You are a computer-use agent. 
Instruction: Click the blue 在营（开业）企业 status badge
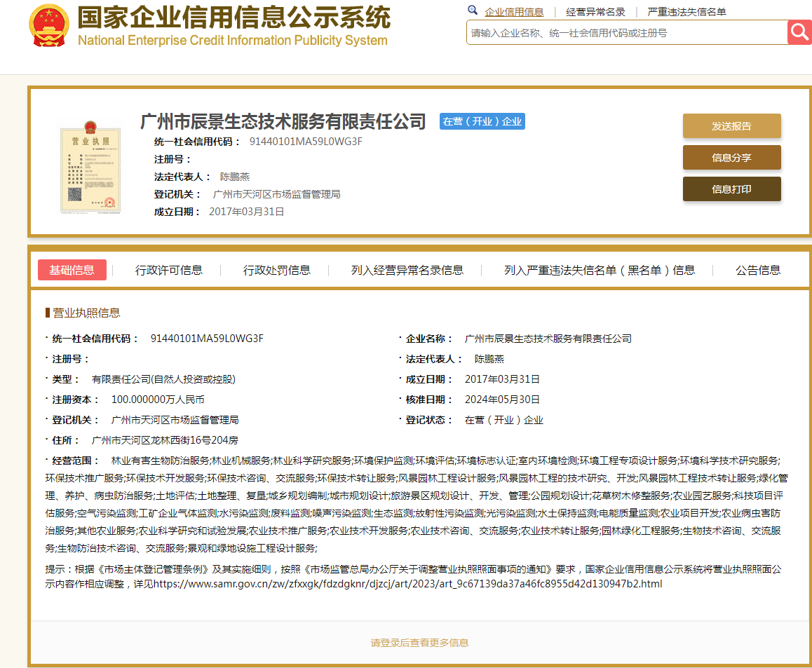coord(482,121)
